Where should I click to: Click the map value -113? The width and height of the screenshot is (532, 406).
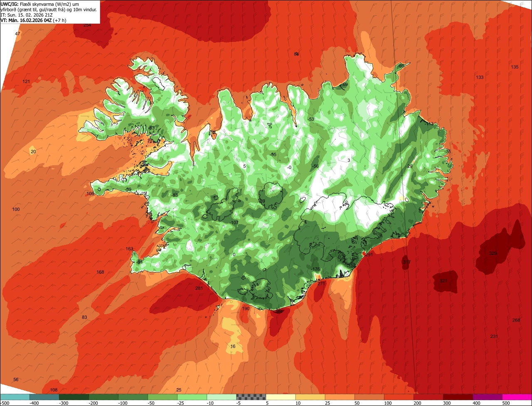pyautogui.click(x=429, y=124)
